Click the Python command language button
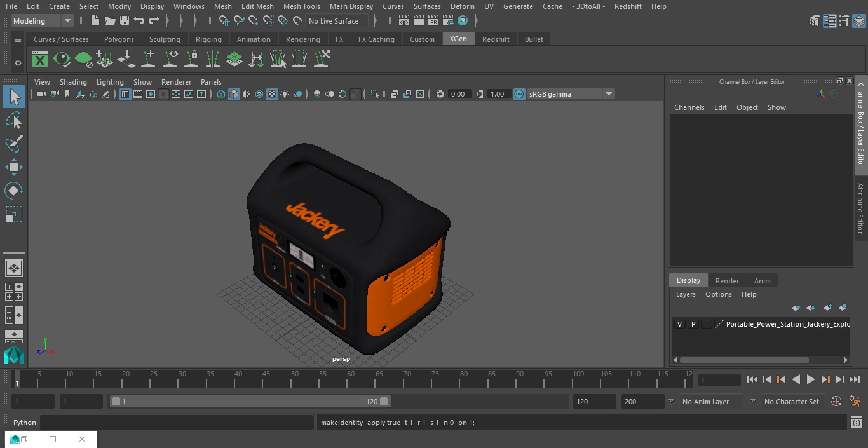The width and height of the screenshot is (868, 448). tap(25, 423)
